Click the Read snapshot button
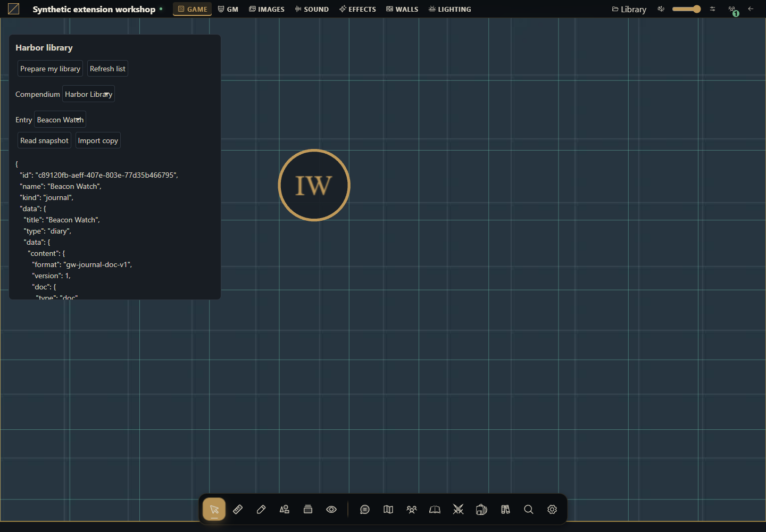 coord(44,140)
